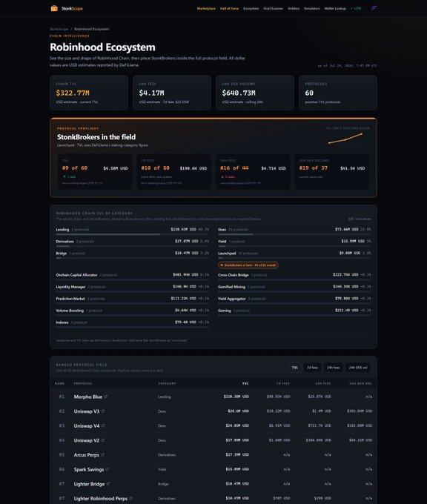Click the Chain TVL $322.77M card

(x=89, y=93)
